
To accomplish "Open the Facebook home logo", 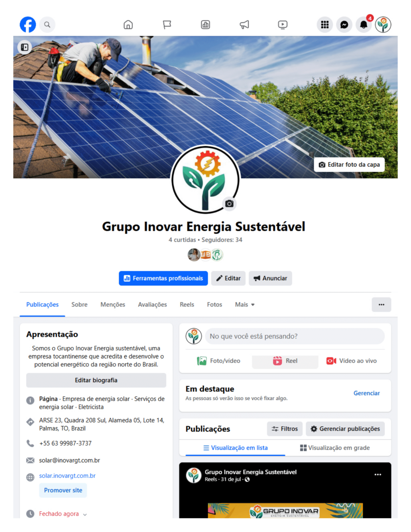I will (28, 24).
